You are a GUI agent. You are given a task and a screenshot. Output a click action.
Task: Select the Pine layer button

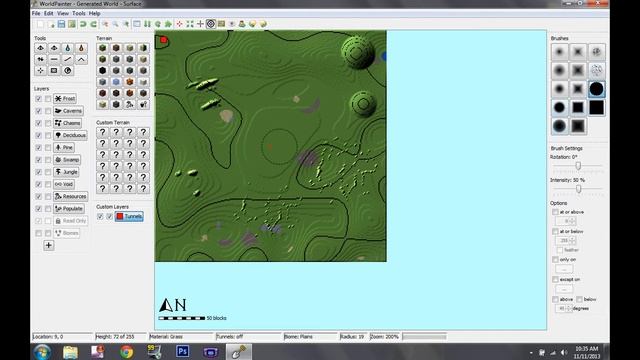tap(64, 147)
